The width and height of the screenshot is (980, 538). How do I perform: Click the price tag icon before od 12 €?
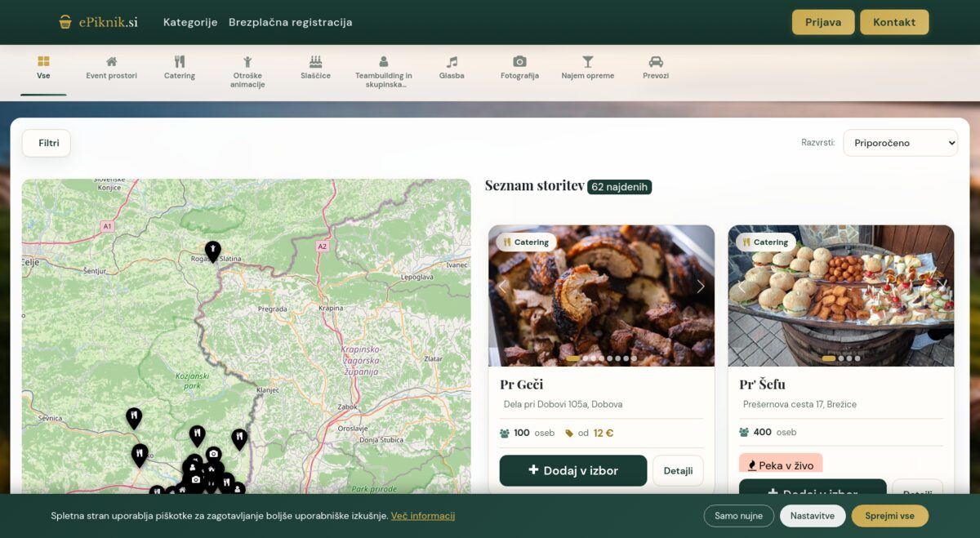click(569, 434)
